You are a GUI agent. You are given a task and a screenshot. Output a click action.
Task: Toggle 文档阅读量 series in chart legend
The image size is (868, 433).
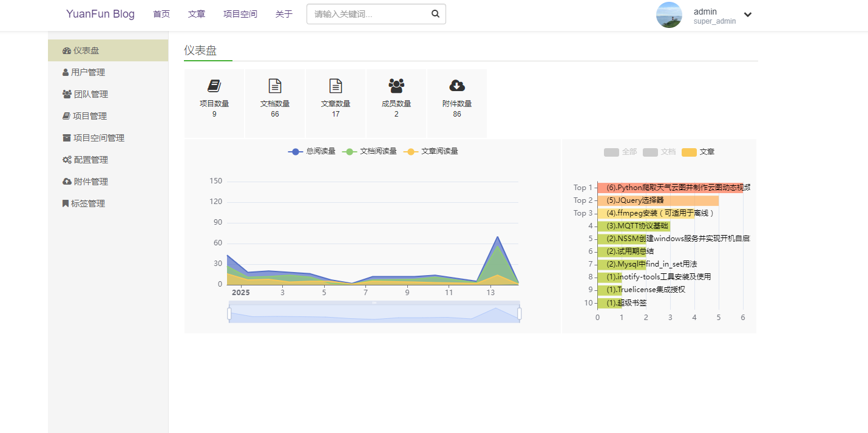coord(370,151)
